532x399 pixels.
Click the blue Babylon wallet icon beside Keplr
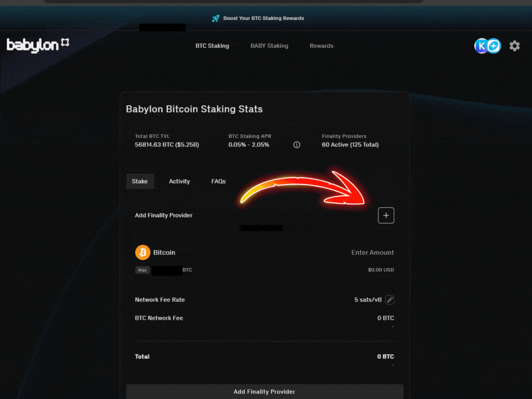[x=493, y=46]
